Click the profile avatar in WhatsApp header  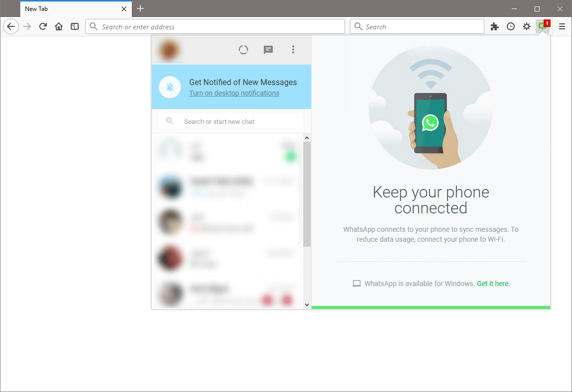[x=168, y=50]
